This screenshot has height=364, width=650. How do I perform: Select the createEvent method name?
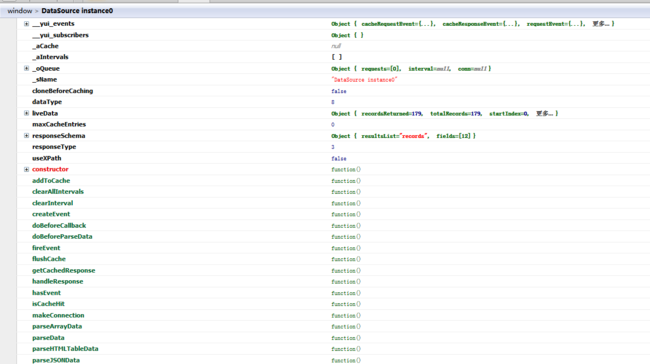click(x=51, y=214)
